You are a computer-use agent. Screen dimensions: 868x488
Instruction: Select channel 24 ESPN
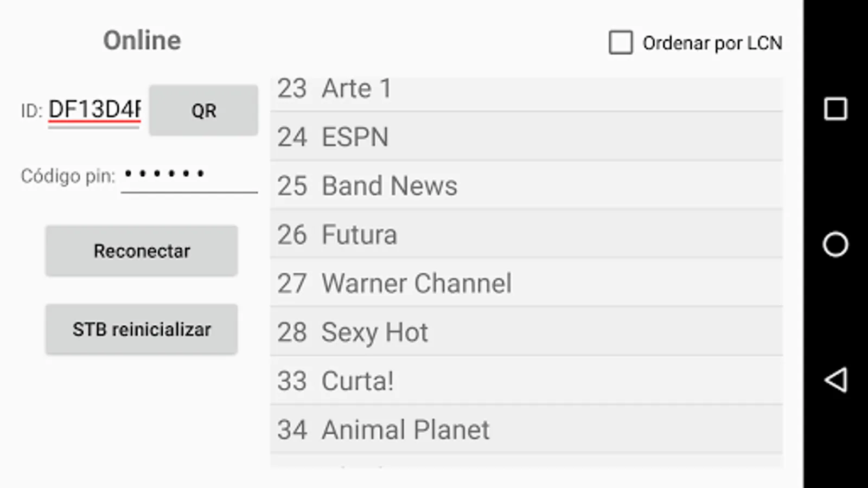pyautogui.click(x=526, y=137)
